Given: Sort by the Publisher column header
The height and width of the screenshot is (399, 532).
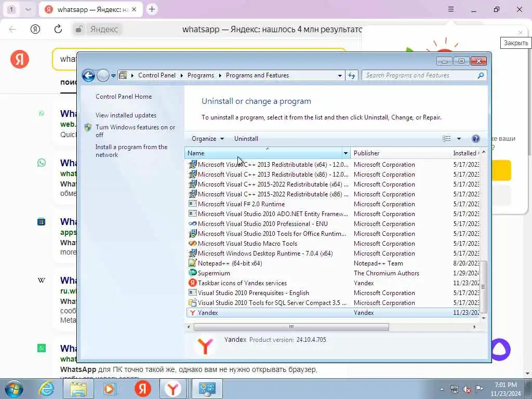Looking at the screenshot, I should [x=401, y=153].
